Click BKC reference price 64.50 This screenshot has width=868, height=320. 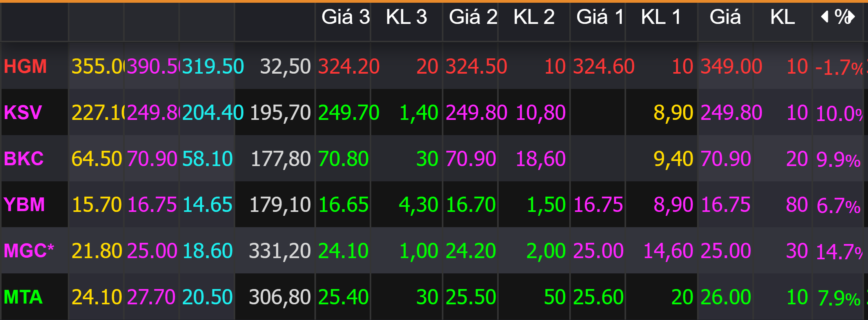click(x=97, y=159)
